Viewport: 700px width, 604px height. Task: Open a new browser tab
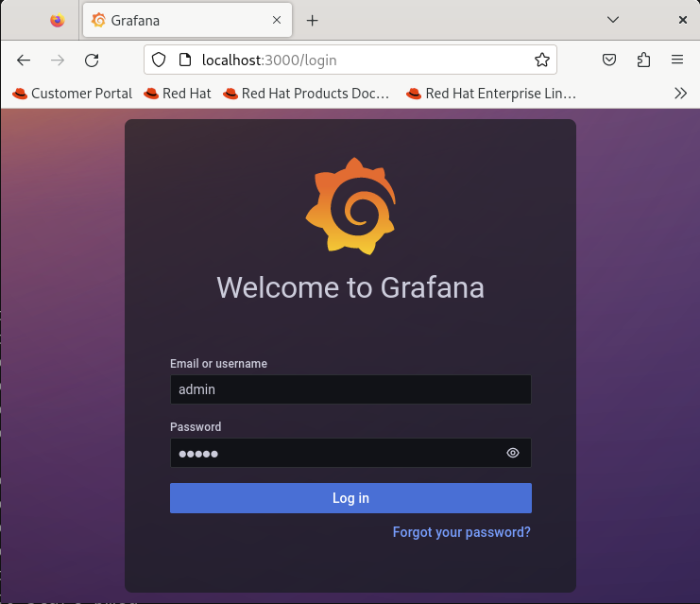click(x=313, y=20)
